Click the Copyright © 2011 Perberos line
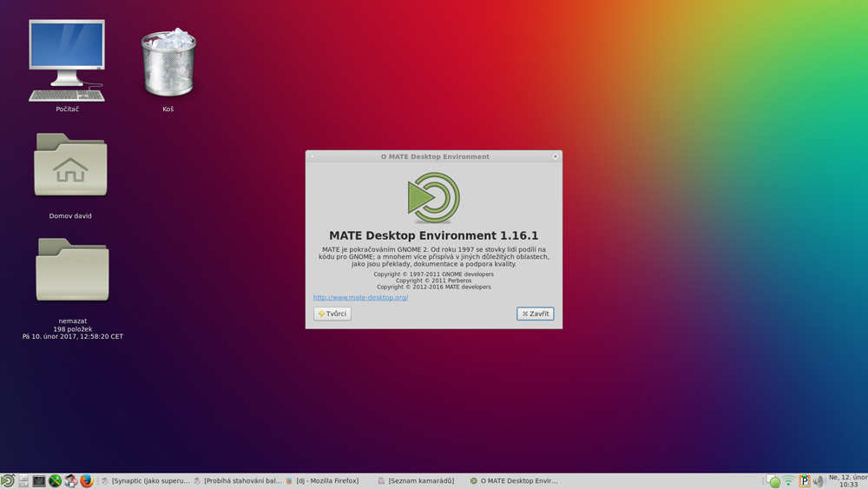Viewport: 868px width, 489px height. click(433, 281)
